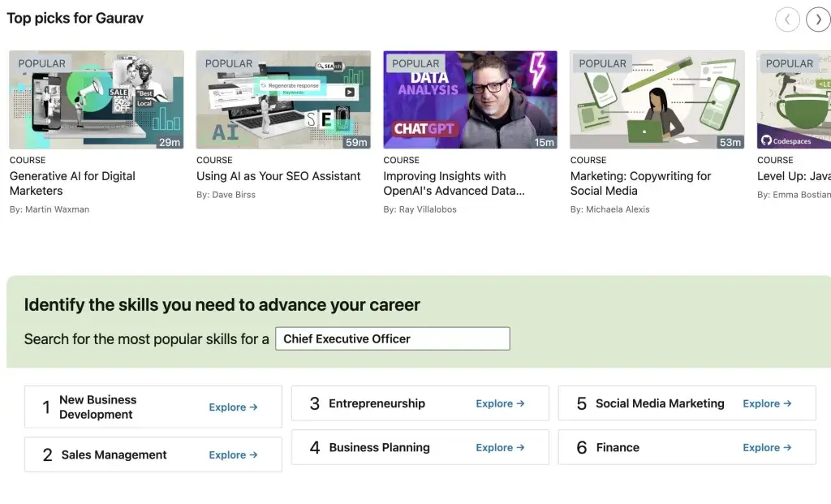Explore the Social Media Marketing skill
Screen dimensions: 831x504
click(x=767, y=403)
